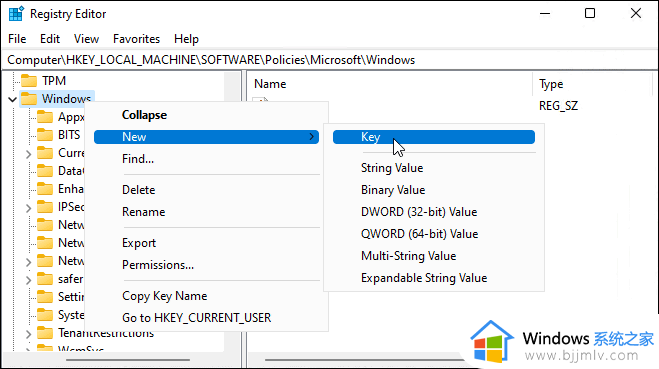
Task: Open the Favorites menu
Action: [x=137, y=39]
